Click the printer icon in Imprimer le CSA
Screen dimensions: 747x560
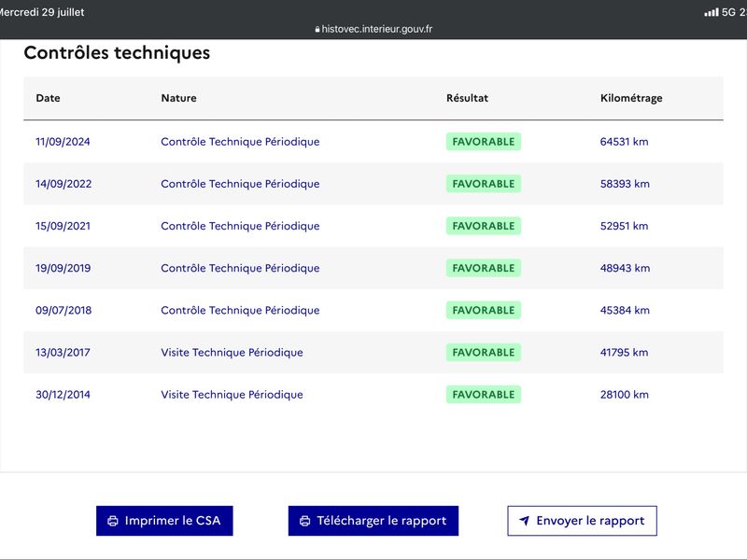[x=113, y=521]
